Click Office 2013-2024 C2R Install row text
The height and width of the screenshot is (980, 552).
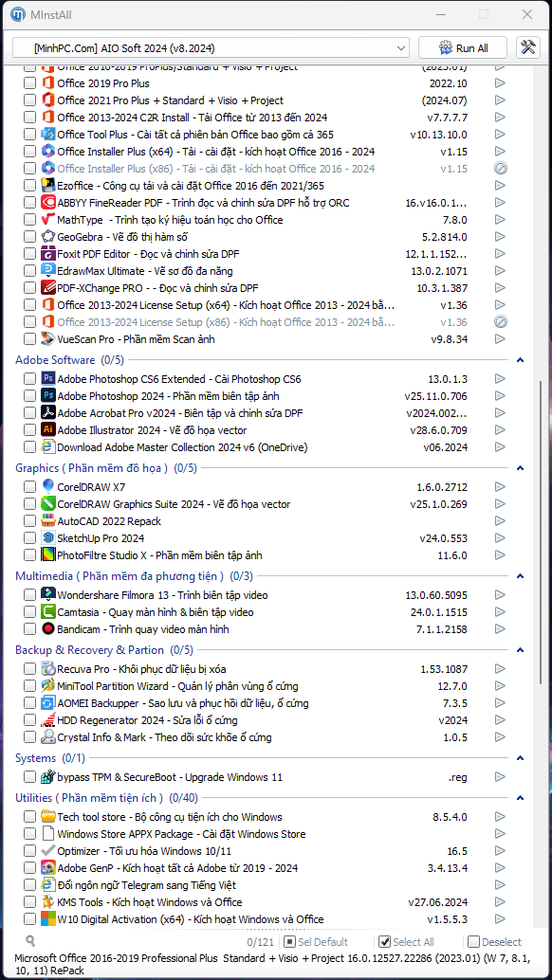pyautogui.click(x=192, y=117)
